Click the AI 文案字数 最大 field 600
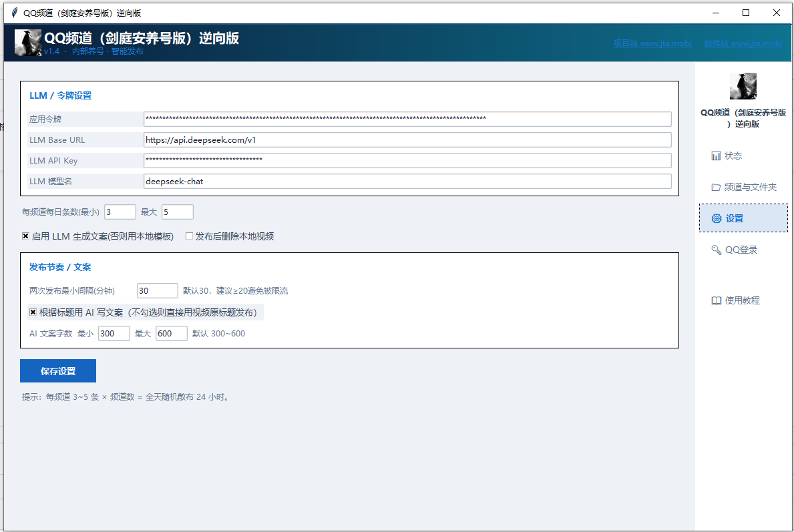794x532 pixels. pos(172,334)
